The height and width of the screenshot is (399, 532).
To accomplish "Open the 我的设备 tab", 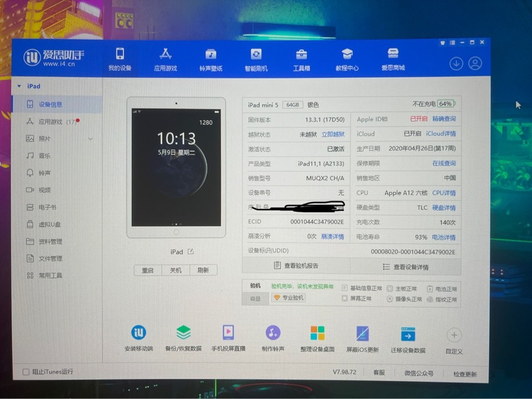I will 120,59.
